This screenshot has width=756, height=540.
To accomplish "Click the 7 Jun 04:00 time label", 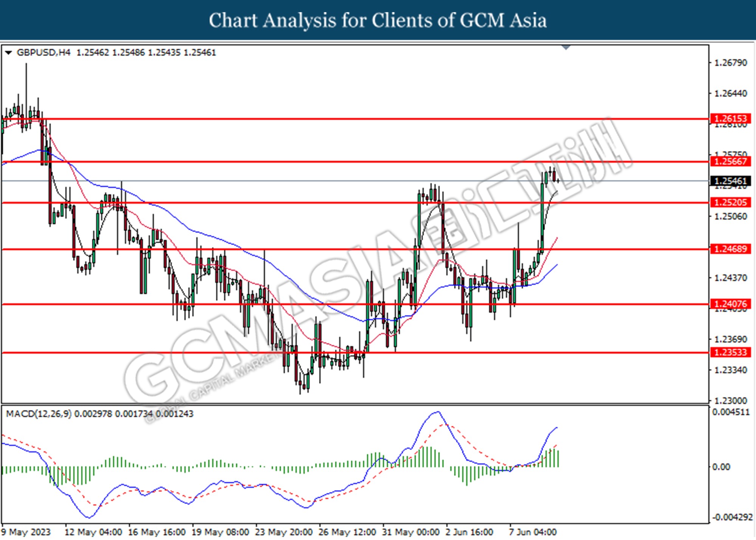I will (533, 532).
